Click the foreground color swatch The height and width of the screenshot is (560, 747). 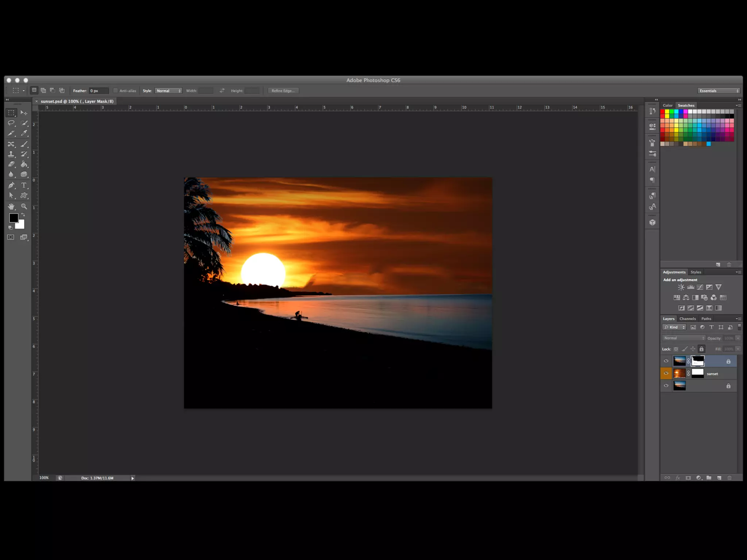(x=13, y=218)
